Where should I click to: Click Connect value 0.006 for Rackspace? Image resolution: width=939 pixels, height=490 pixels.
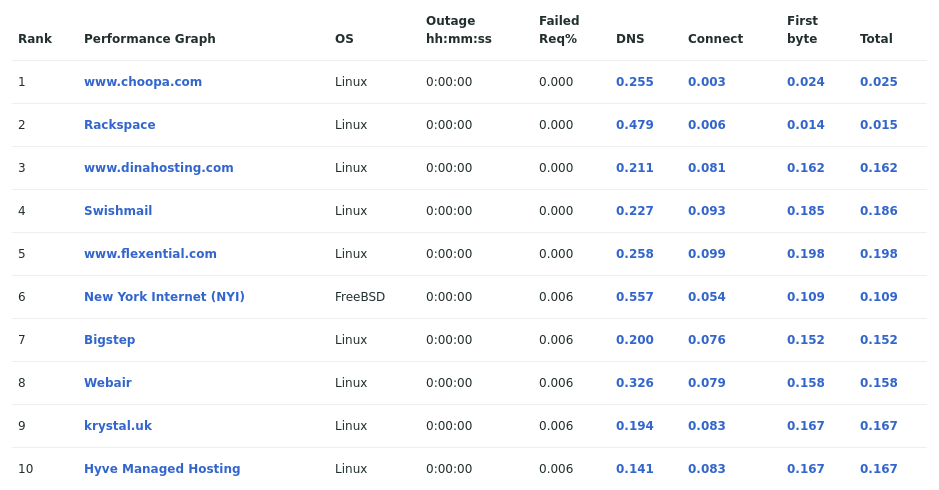[x=707, y=125]
